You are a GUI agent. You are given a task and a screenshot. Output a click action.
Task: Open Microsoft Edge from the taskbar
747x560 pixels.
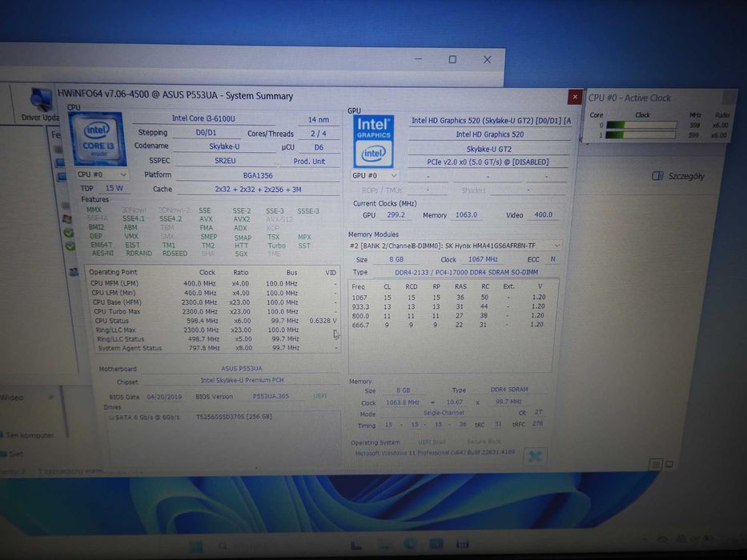point(409,544)
